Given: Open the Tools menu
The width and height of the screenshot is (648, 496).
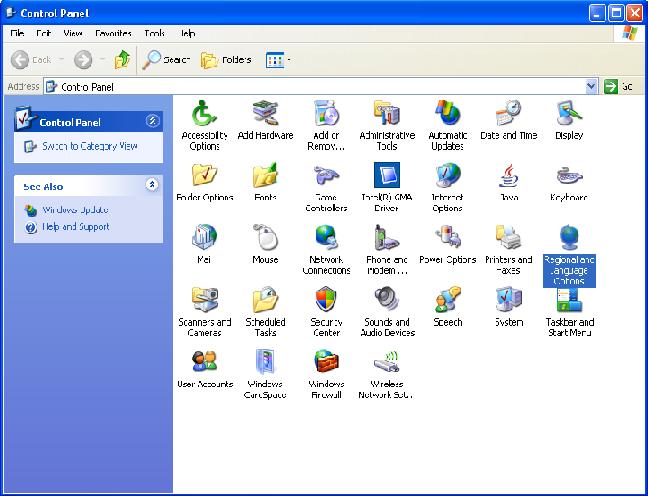Looking at the screenshot, I should (x=155, y=33).
